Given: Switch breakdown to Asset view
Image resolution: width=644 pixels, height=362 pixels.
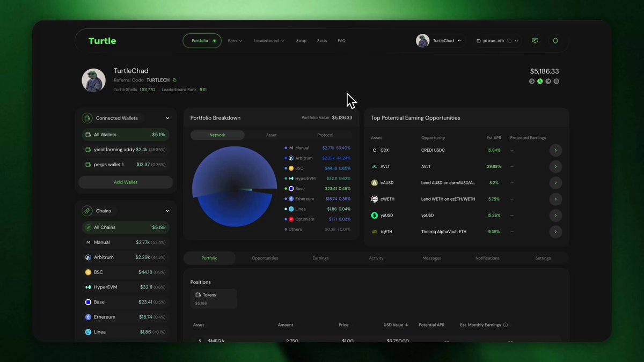Looking at the screenshot, I should (x=271, y=135).
